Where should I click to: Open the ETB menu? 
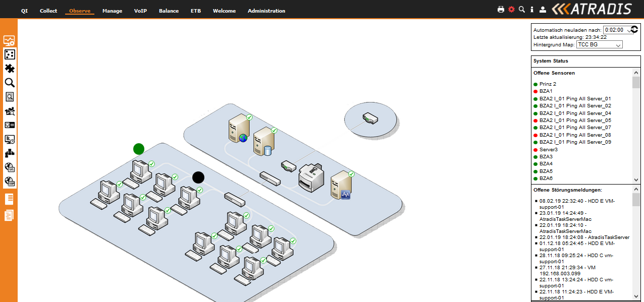196,11
